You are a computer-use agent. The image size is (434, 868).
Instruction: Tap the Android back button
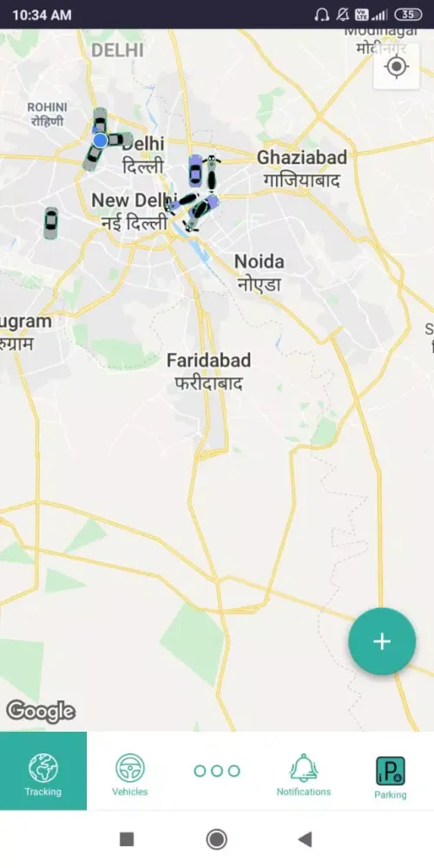[x=305, y=839]
